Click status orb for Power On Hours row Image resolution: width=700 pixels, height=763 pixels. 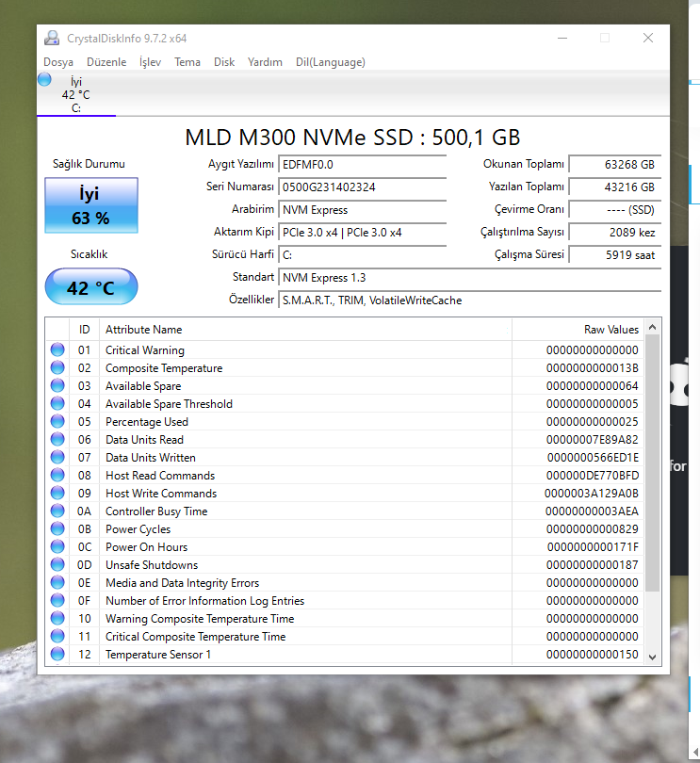coord(57,546)
